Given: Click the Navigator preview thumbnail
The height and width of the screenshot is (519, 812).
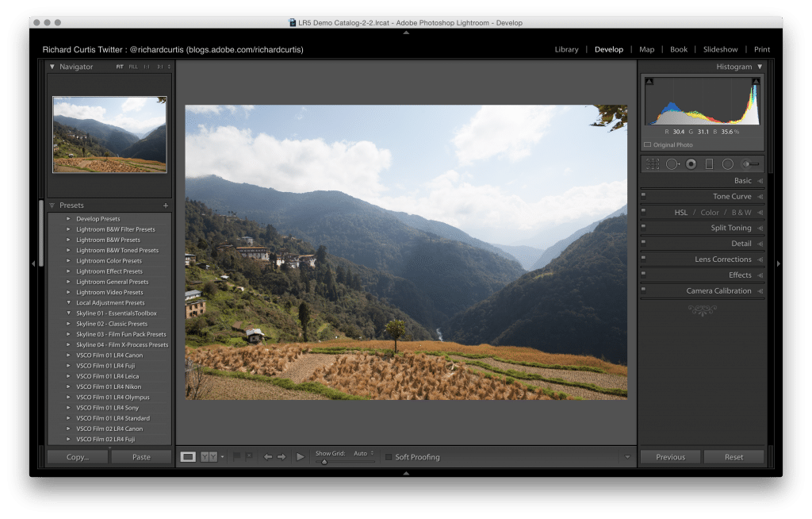Looking at the screenshot, I should point(109,134).
